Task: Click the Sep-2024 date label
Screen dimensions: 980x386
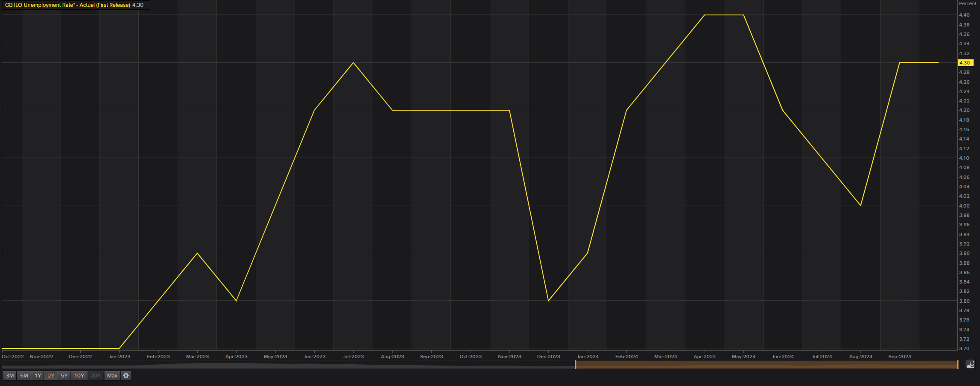Action: coord(900,357)
